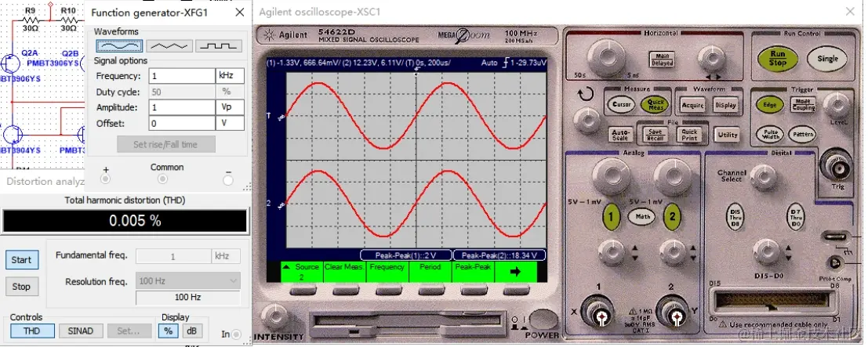Toggle analog channel 1 button

point(611,216)
